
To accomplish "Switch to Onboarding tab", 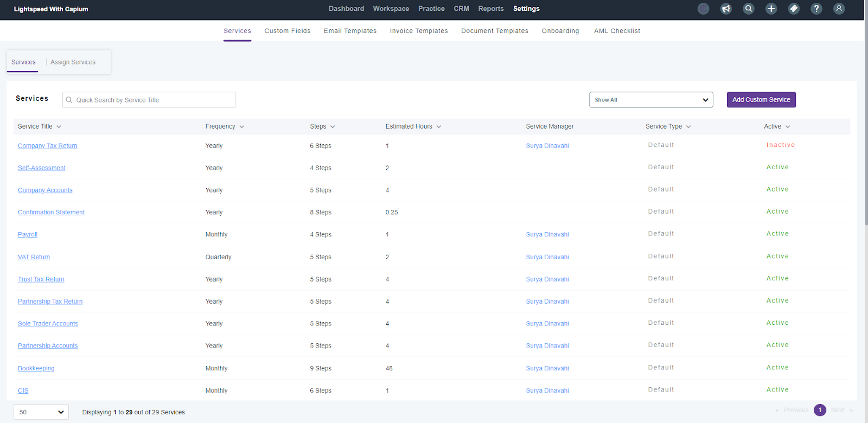I will (560, 31).
